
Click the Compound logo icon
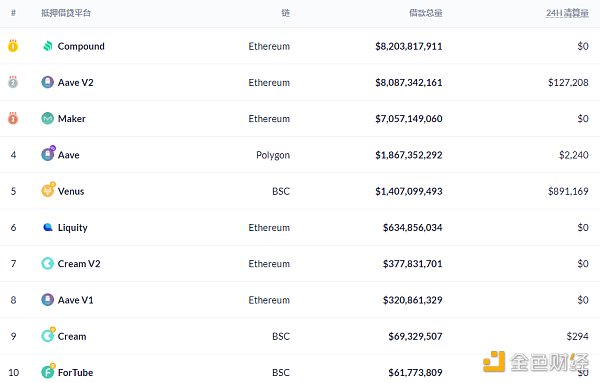click(x=47, y=46)
